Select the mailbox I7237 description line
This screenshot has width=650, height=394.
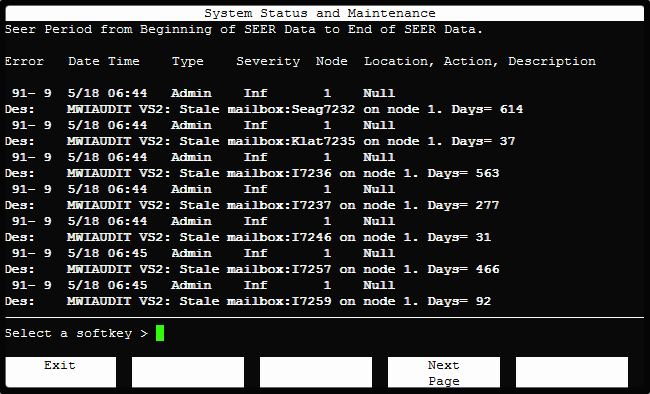[x=252, y=205]
